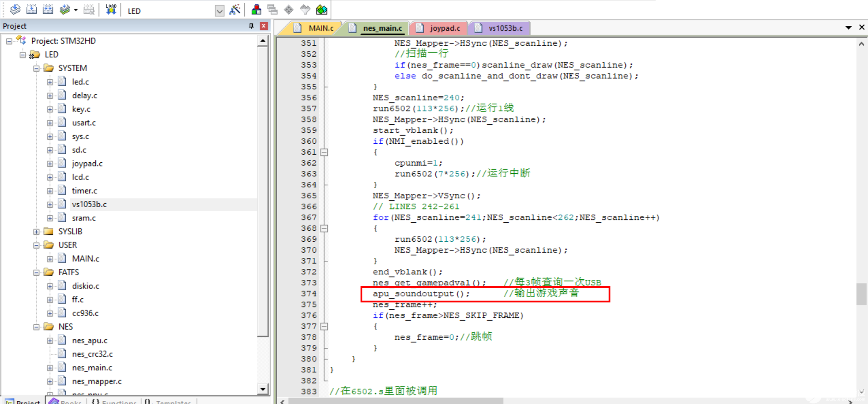Collapse the Project: STM32HD root node
The height and width of the screenshot is (404, 868).
(9, 41)
